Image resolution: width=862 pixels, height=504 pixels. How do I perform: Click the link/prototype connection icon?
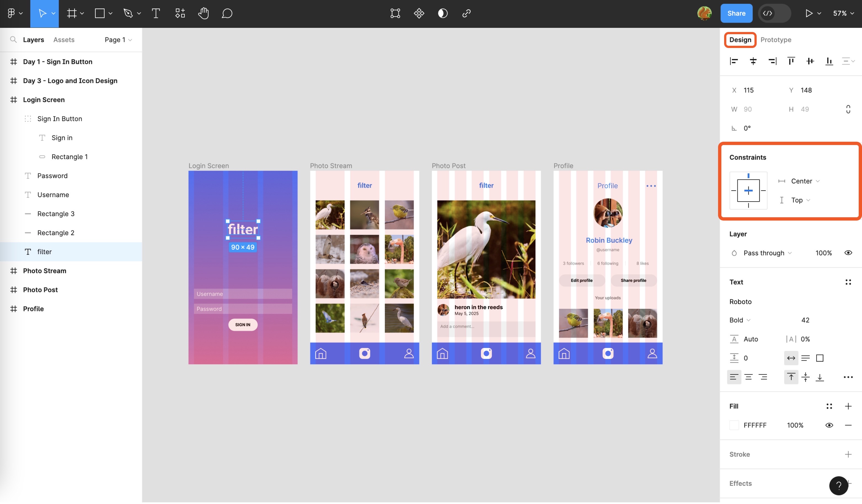pos(467,13)
